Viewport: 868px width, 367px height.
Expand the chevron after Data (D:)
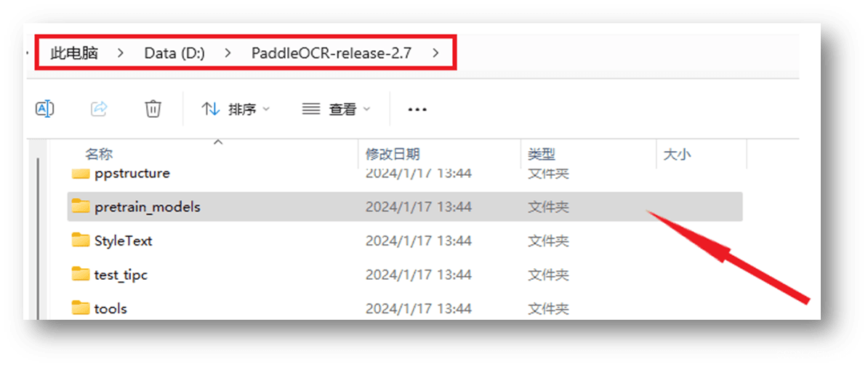pyautogui.click(x=228, y=53)
